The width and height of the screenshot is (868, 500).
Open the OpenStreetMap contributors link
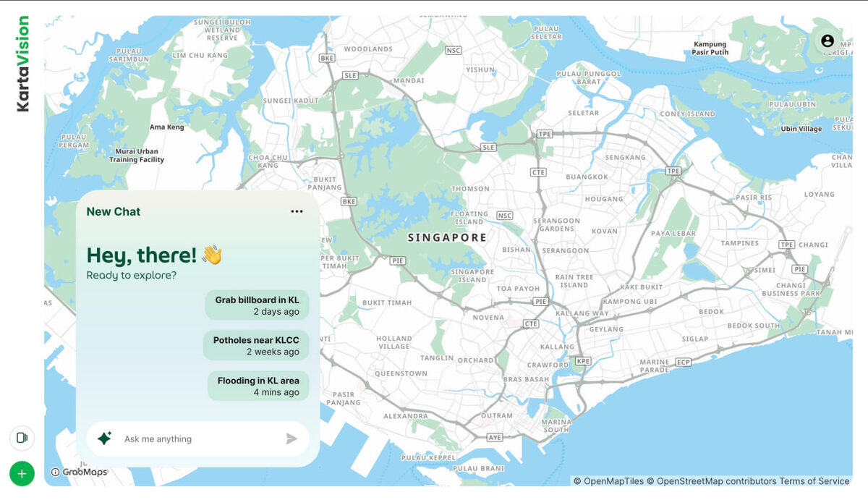pyautogui.click(x=711, y=481)
